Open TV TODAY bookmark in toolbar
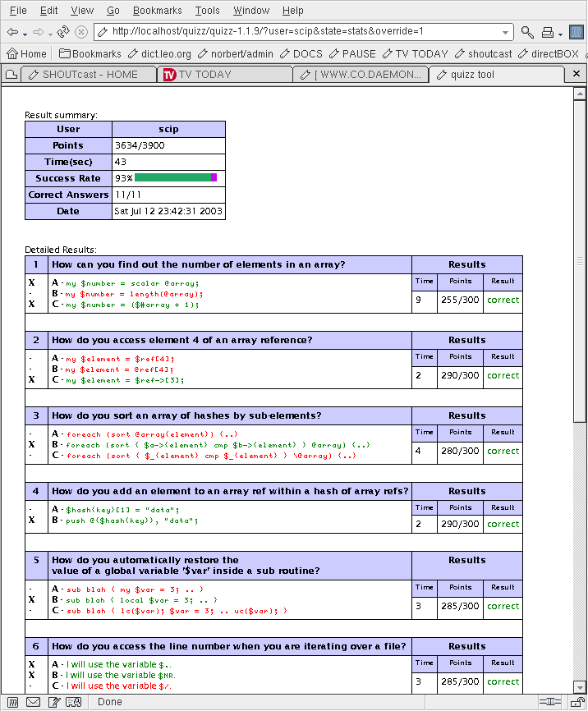The image size is (588, 711). (x=416, y=54)
